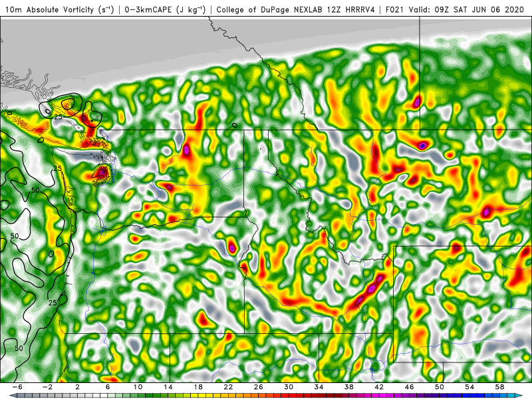Click the 'F021' forecast hour text
Viewport: 532px width, 399px height.
[396, 9]
